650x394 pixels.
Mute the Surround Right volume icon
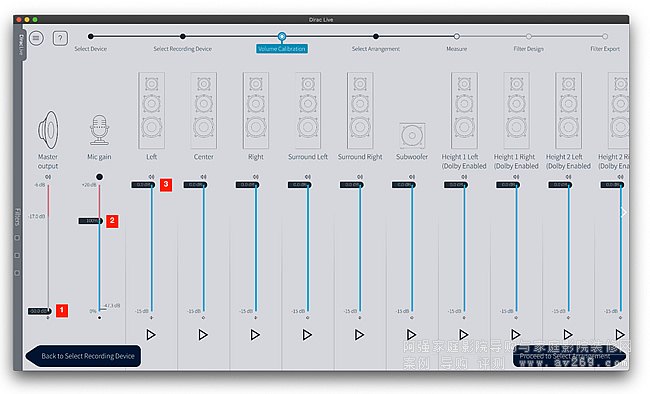[x=360, y=177]
